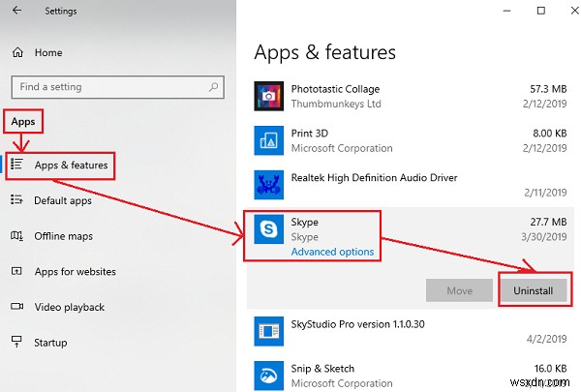Image resolution: width=581 pixels, height=392 pixels.
Task: Go to Offline maps section
Action: [x=64, y=236]
